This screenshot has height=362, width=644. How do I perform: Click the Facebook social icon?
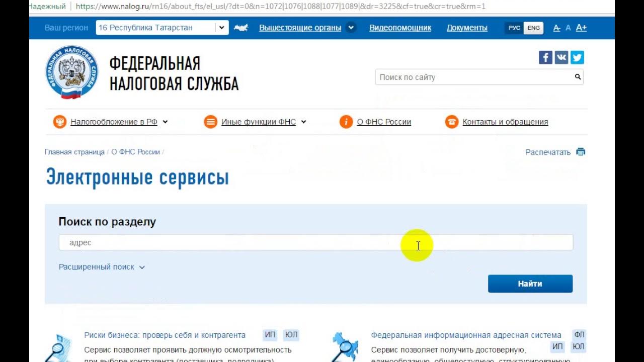click(545, 57)
